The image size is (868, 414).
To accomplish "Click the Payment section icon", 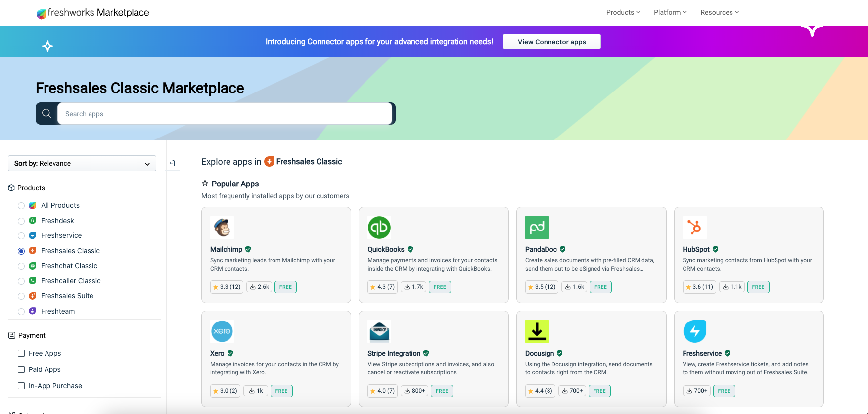I will coord(12,335).
